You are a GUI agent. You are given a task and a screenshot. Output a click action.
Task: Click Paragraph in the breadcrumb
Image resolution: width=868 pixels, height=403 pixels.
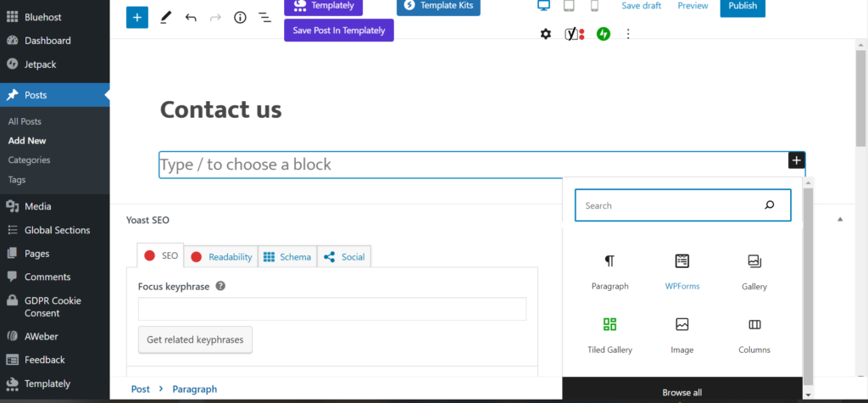click(195, 389)
